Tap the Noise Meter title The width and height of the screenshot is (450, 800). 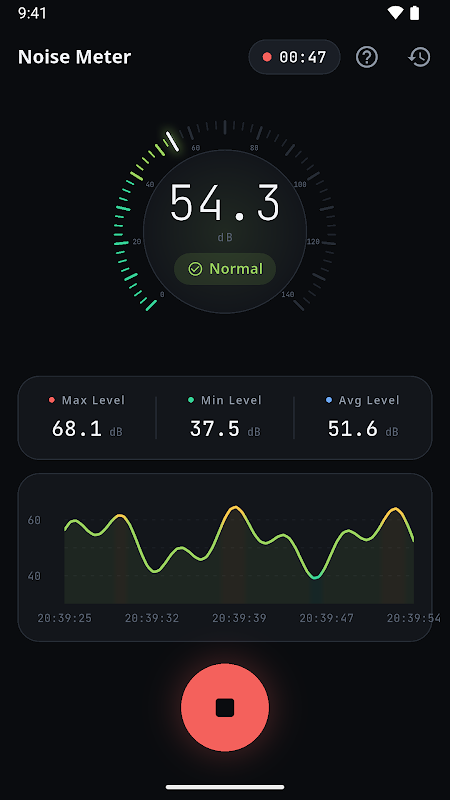point(74,57)
